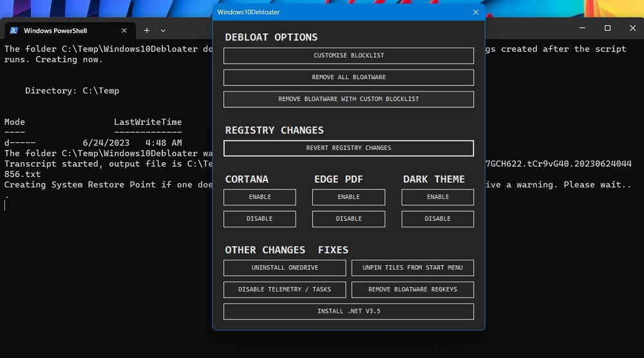Select the Windows PowerShell tab
This screenshot has width=644, height=358.
tap(70, 31)
